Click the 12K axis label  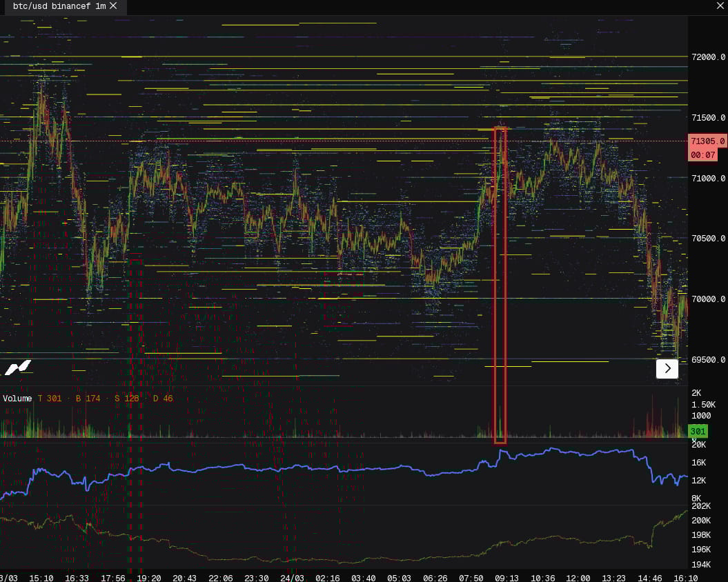(699, 481)
